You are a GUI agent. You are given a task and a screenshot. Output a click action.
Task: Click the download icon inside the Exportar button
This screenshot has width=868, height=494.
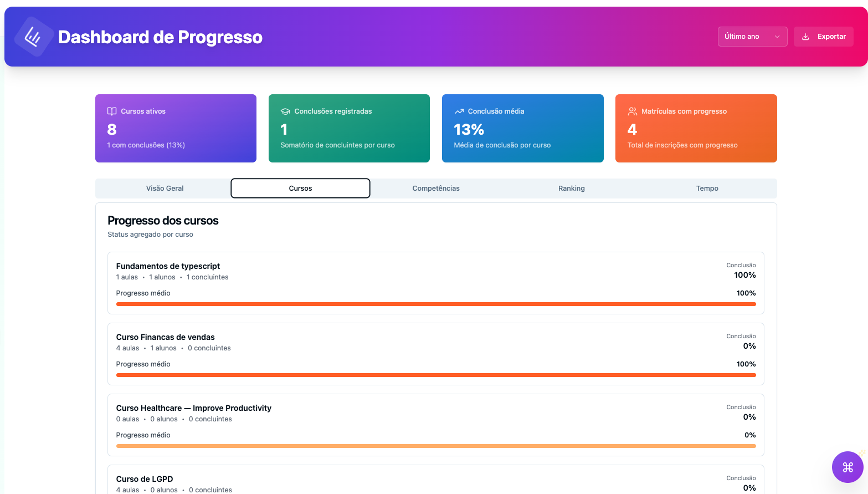pos(804,36)
